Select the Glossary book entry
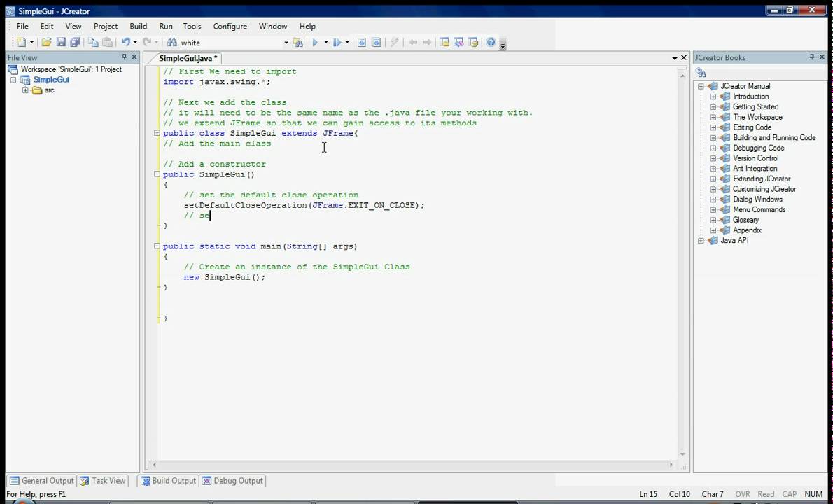Image resolution: width=833 pixels, height=504 pixels. pos(745,220)
